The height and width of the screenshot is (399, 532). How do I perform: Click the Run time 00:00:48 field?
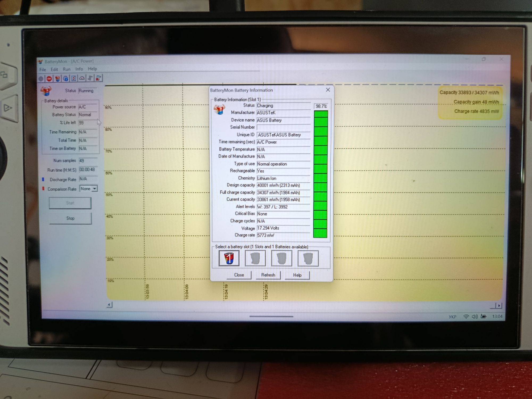click(x=88, y=170)
